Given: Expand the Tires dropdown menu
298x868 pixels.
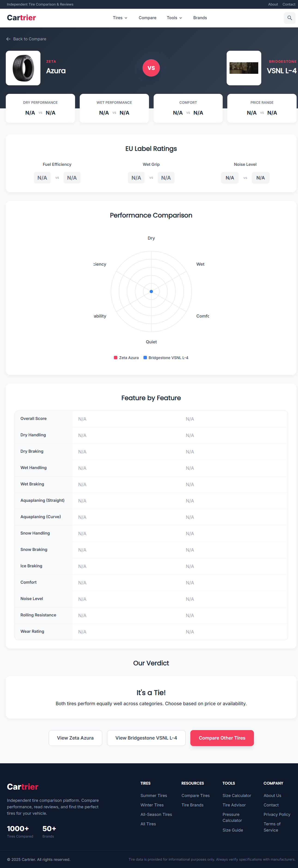Looking at the screenshot, I should (120, 18).
